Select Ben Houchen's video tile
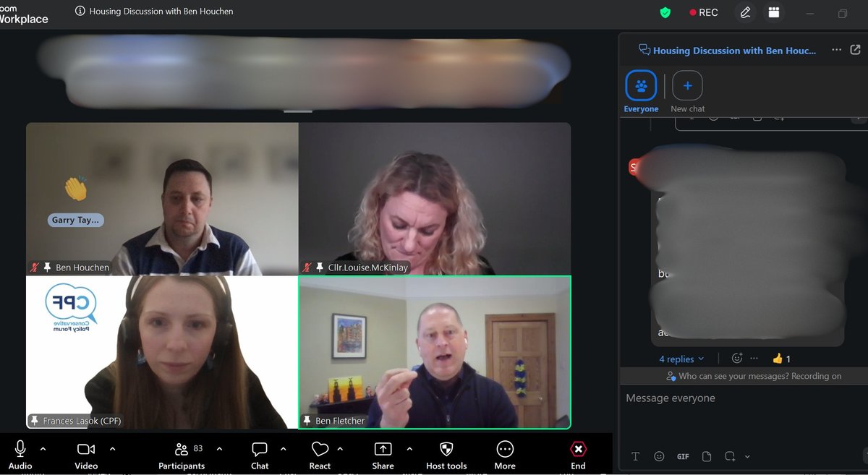868x475 pixels. [x=162, y=199]
